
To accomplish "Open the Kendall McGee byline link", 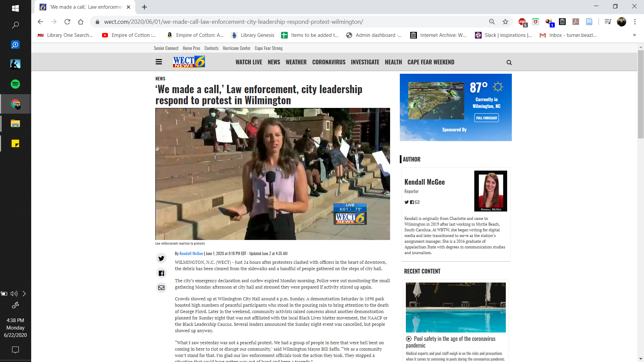I will coord(191,253).
